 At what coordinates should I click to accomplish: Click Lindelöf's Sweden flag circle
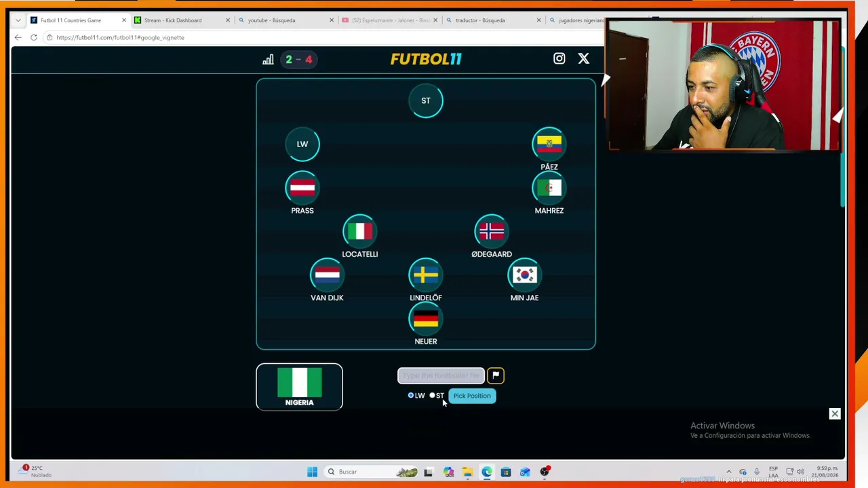(426, 275)
